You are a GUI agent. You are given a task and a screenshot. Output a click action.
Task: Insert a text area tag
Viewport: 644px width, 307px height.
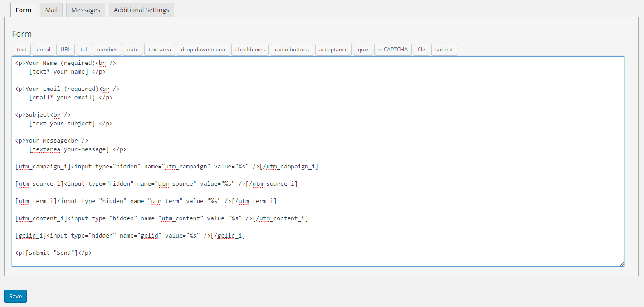[x=160, y=50]
